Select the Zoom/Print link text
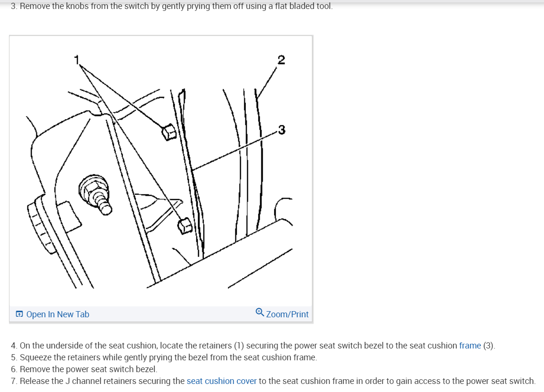544x392 pixels. tap(287, 314)
